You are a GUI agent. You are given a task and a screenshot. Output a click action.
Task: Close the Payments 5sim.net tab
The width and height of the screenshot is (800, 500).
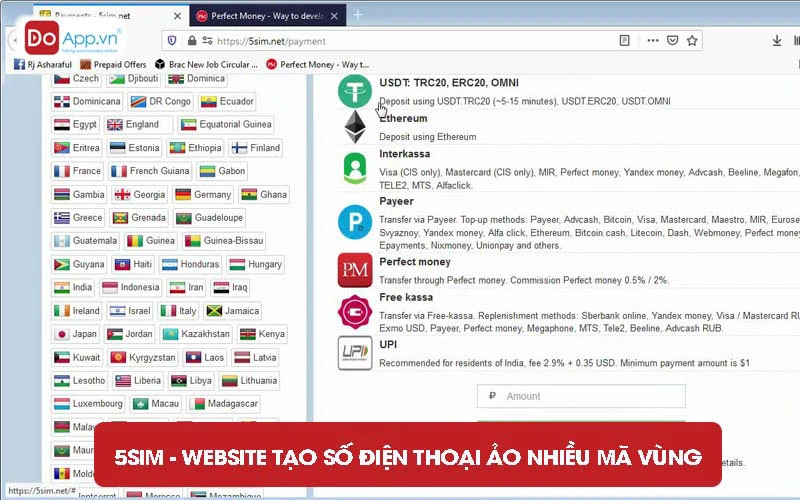(177, 16)
